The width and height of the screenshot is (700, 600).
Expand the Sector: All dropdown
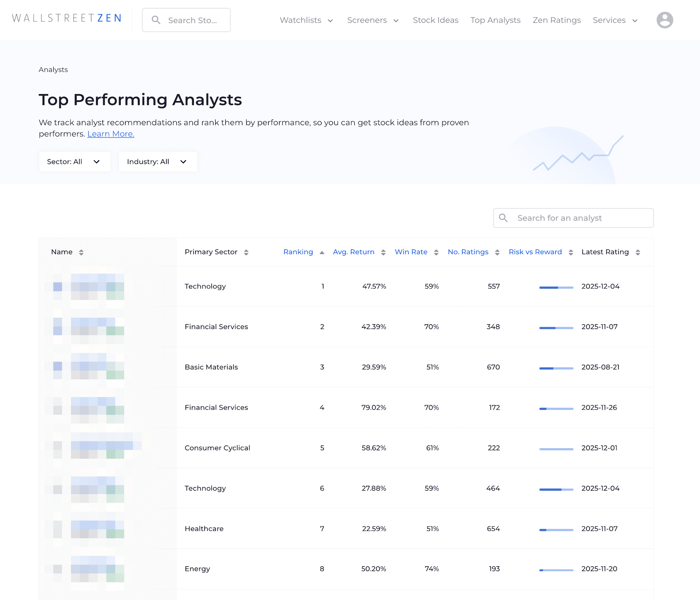coord(74,162)
